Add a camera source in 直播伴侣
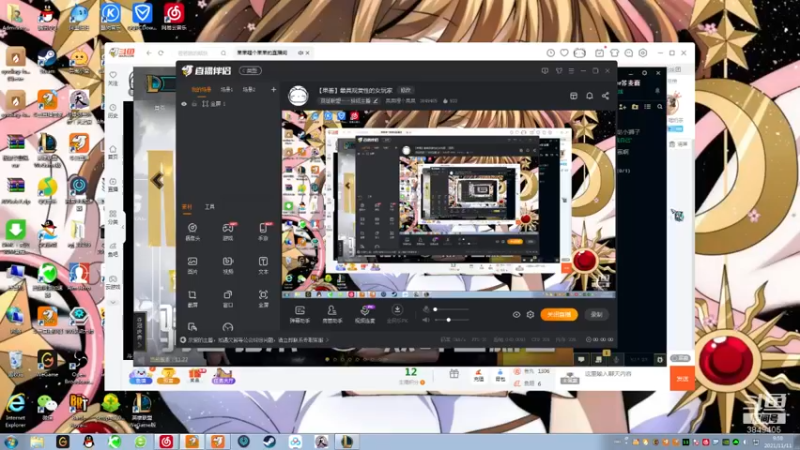This screenshot has width=800, height=450. [192, 231]
